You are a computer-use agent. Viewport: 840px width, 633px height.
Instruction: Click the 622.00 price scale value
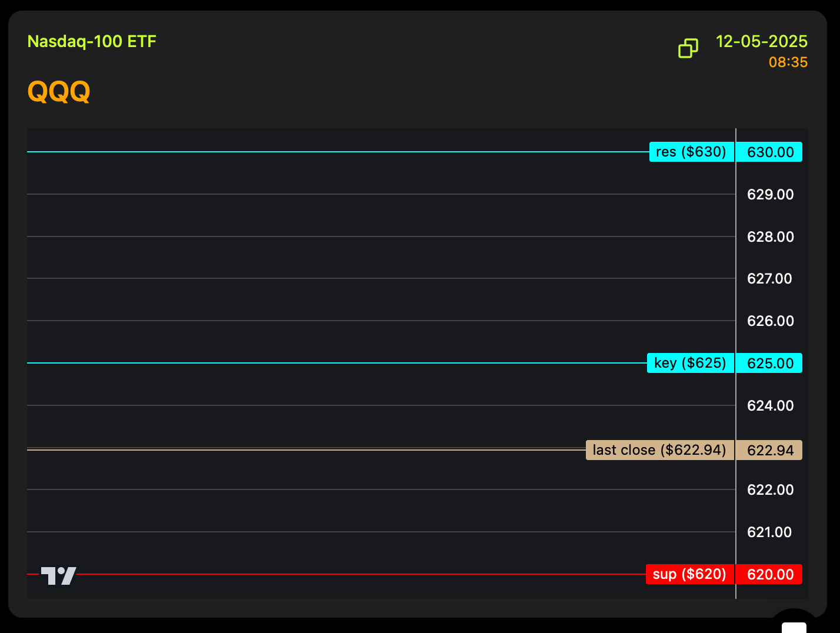[770, 490]
